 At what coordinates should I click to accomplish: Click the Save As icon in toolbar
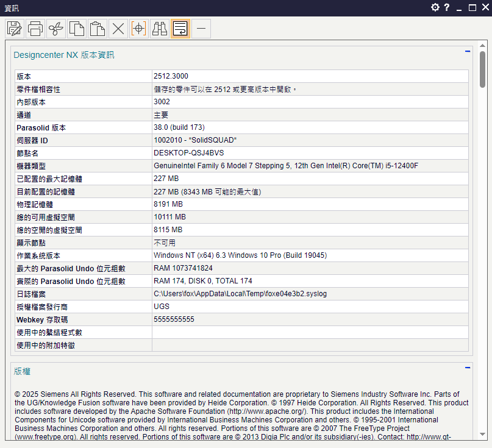click(x=15, y=29)
